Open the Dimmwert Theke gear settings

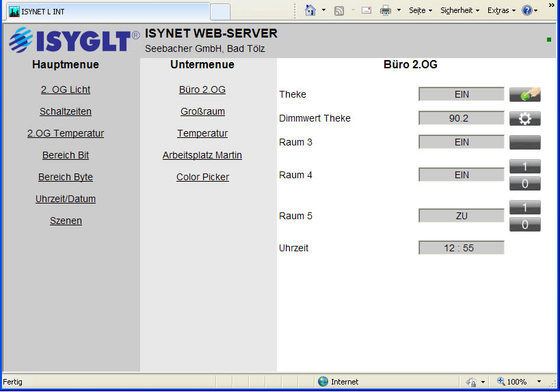pyautogui.click(x=524, y=118)
